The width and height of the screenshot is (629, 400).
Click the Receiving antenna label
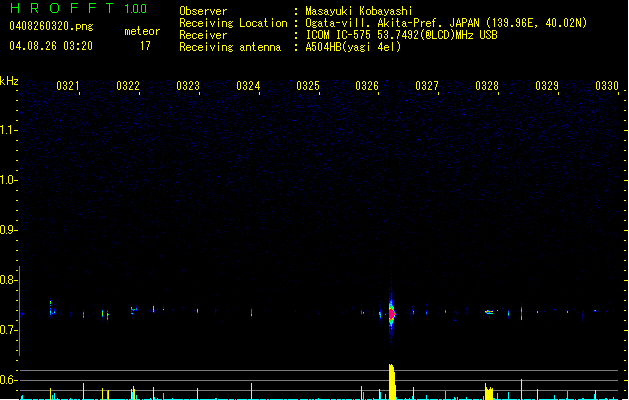pyautogui.click(x=230, y=47)
